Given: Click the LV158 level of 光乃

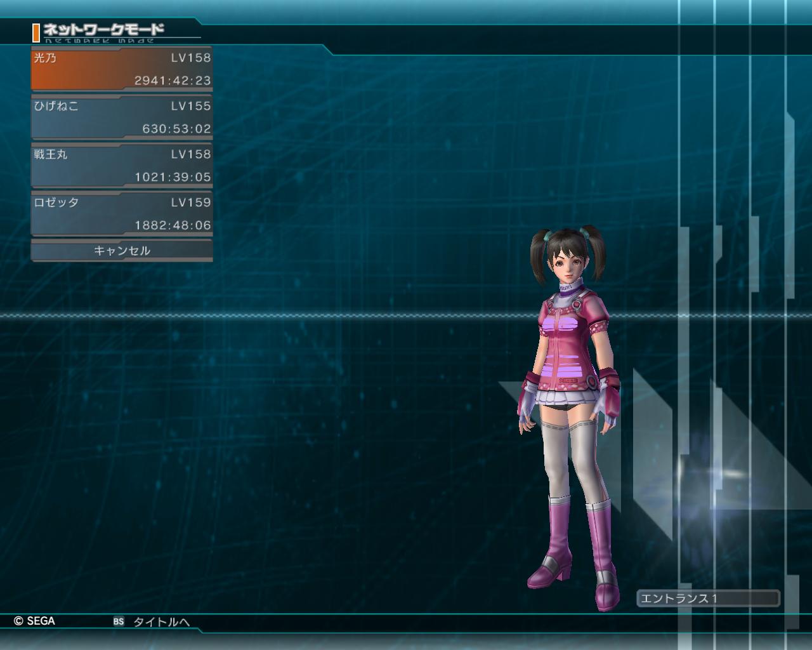Looking at the screenshot, I should [x=190, y=58].
